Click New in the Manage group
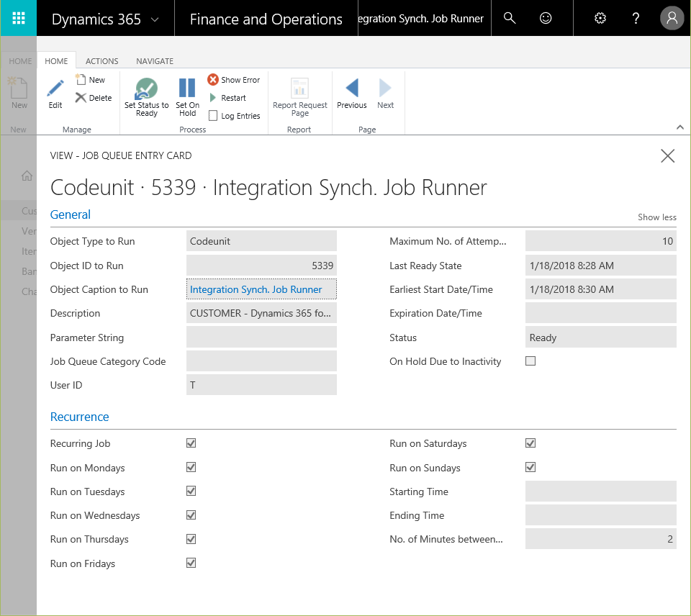The height and width of the screenshot is (616, 691). coord(91,80)
